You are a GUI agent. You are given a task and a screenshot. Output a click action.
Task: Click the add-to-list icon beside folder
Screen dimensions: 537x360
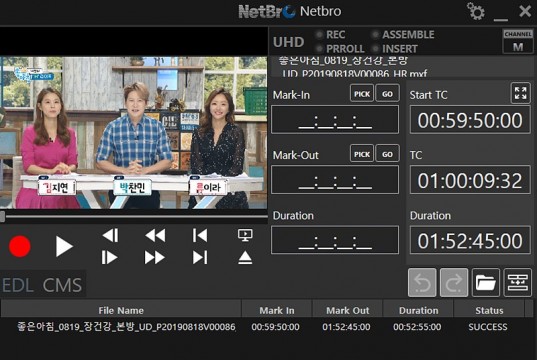(x=517, y=283)
